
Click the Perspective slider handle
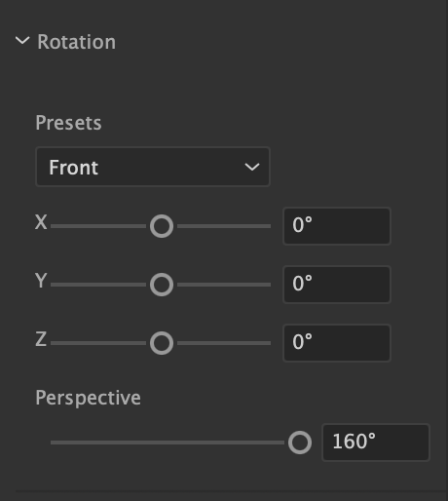[x=300, y=443]
